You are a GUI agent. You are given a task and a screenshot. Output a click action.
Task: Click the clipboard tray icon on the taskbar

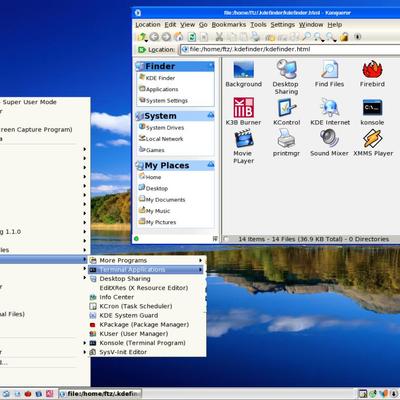point(363,394)
